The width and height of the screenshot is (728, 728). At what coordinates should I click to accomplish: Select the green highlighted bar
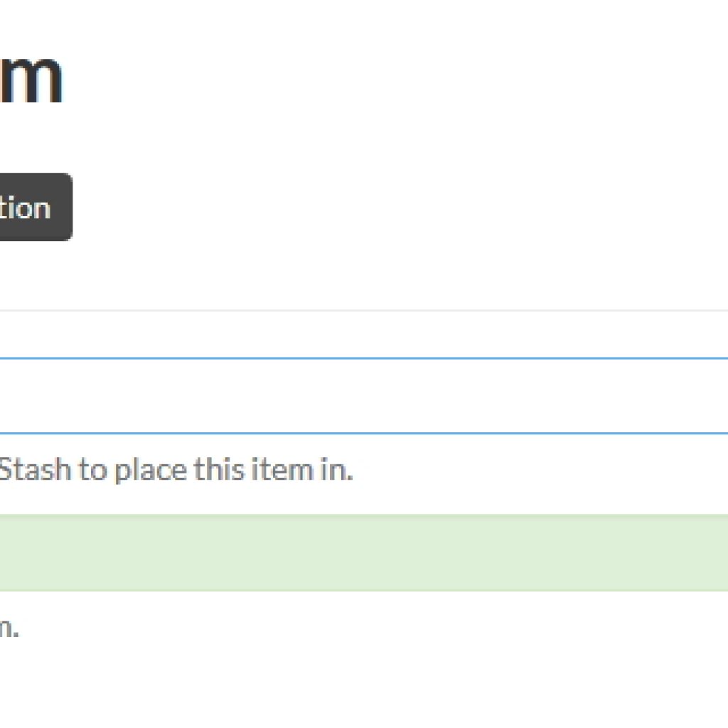pos(364,553)
